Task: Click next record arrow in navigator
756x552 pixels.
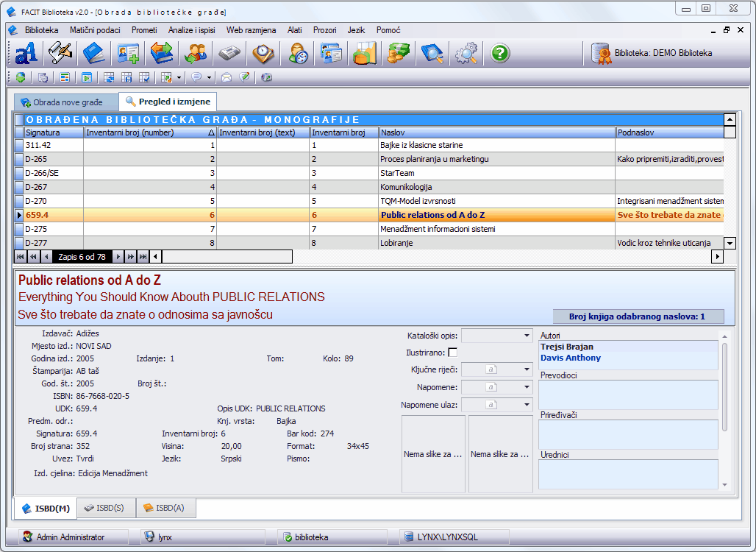Action: coord(118,257)
